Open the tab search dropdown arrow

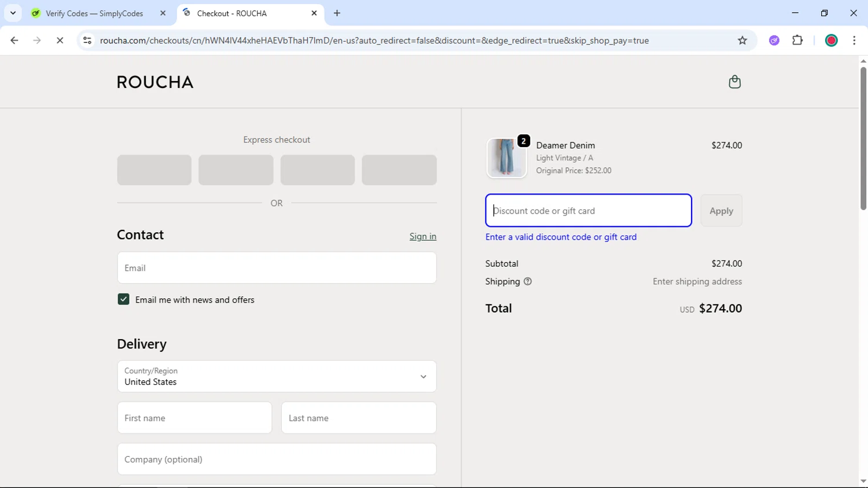click(13, 13)
